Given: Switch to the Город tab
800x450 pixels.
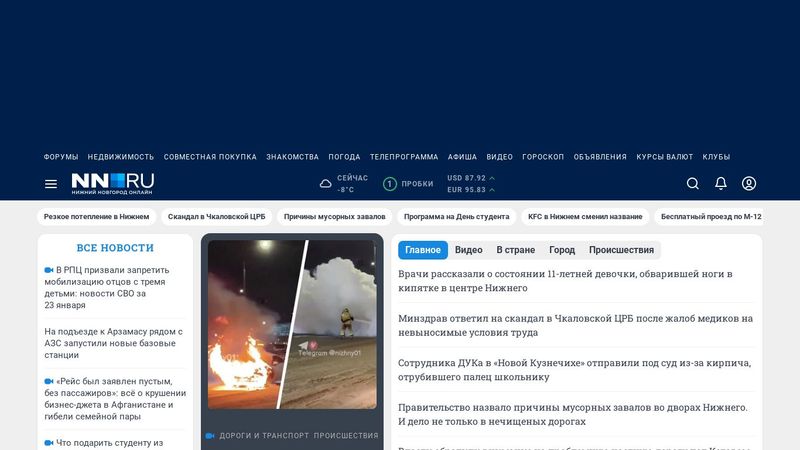Looking at the screenshot, I should [x=562, y=250].
